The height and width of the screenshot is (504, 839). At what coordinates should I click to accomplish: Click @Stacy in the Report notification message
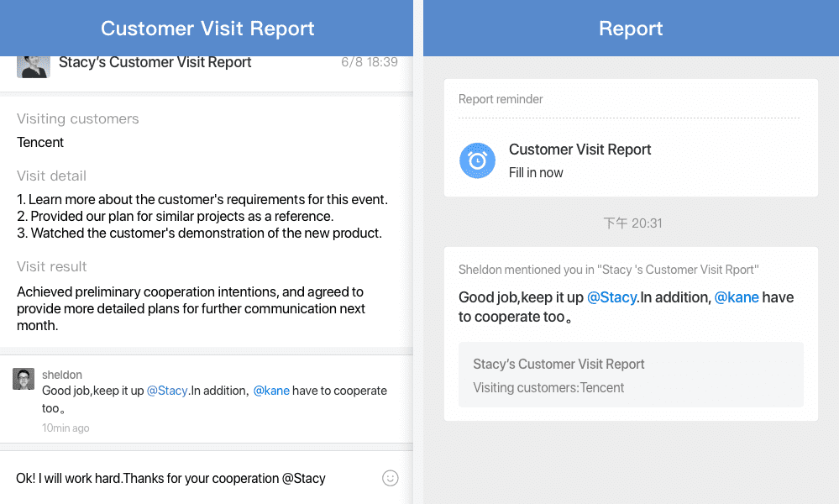pyautogui.click(x=612, y=297)
